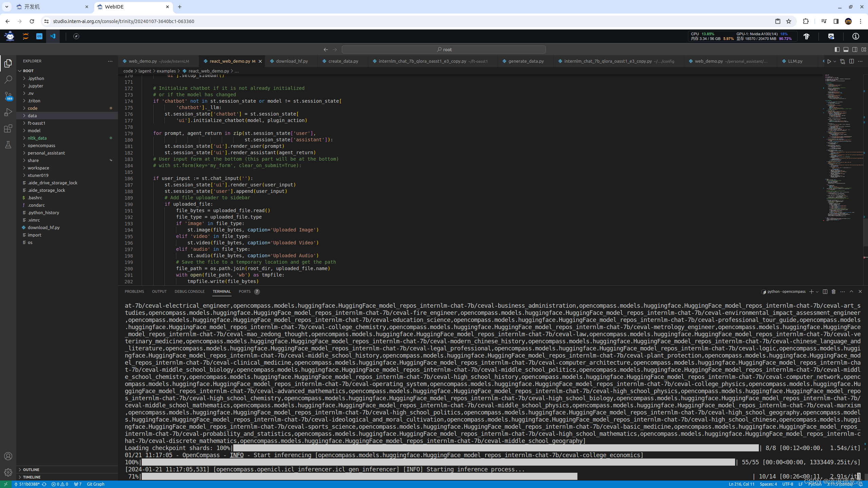
Task: Kill terminal with the trash icon
Action: click(x=834, y=291)
